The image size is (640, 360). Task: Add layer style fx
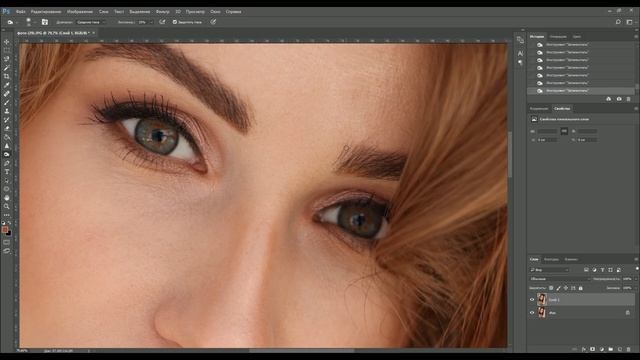pos(584,349)
